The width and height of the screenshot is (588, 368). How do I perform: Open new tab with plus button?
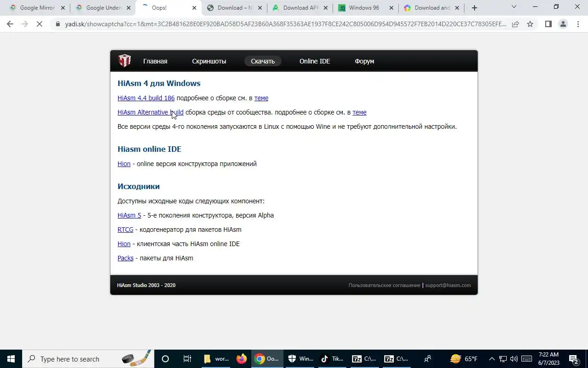tap(475, 8)
